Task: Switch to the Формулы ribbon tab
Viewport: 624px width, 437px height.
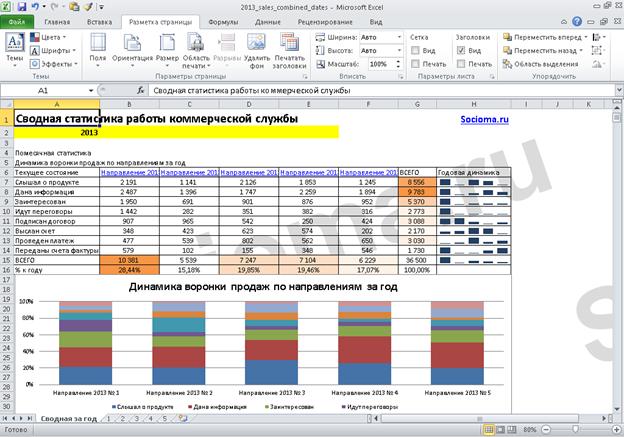Action: point(223,22)
